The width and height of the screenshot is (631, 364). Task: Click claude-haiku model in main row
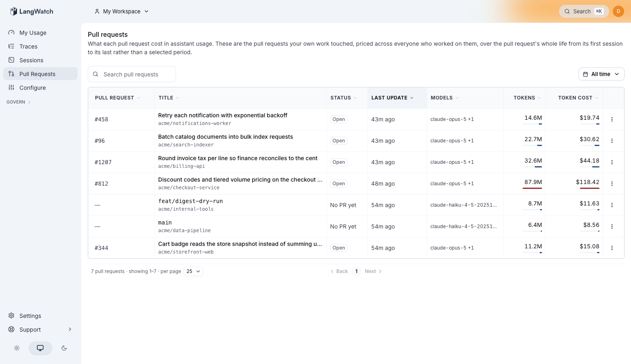[464, 226]
